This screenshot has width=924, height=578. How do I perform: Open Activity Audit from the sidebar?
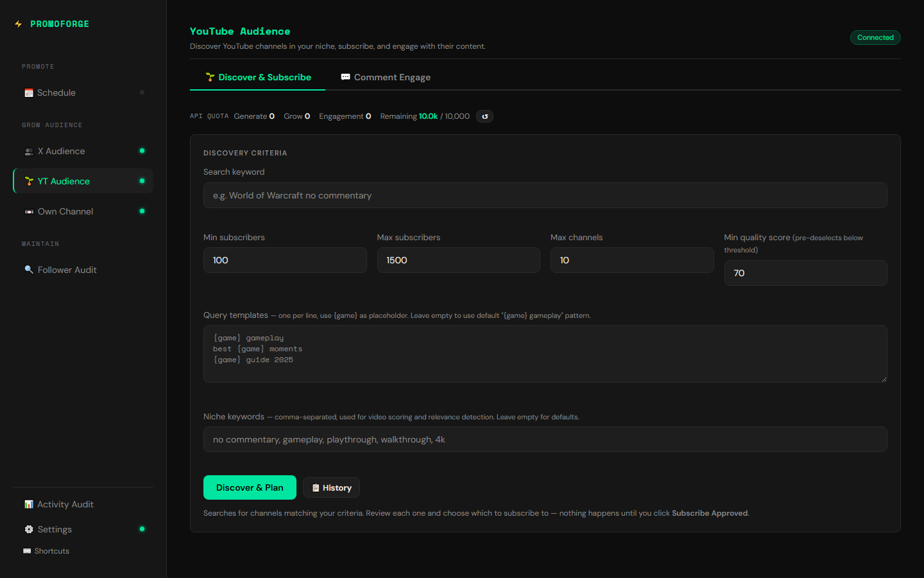click(x=83, y=504)
